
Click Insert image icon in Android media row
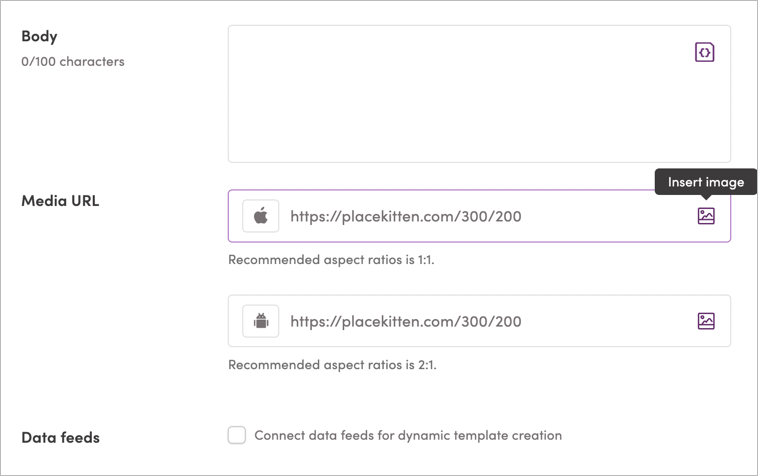click(x=706, y=321)
